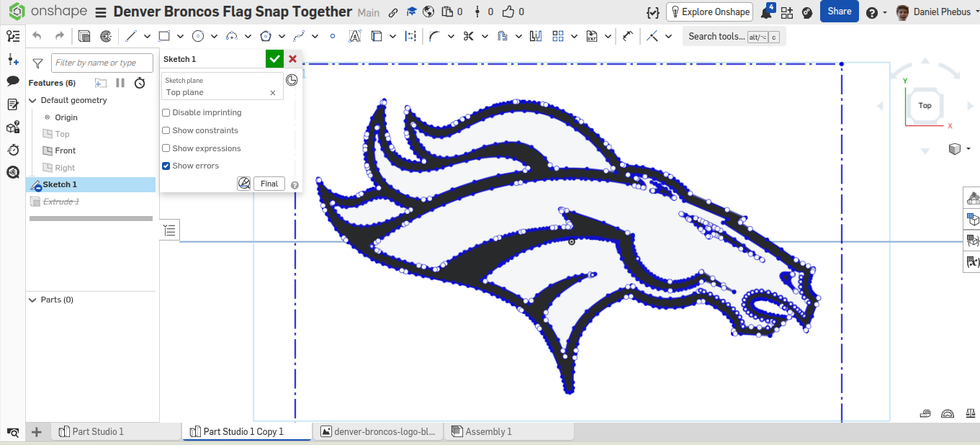Select the Spline sketch tool
Image resolution: width=980 pixels, height=445 pixels.
(300, 36)
